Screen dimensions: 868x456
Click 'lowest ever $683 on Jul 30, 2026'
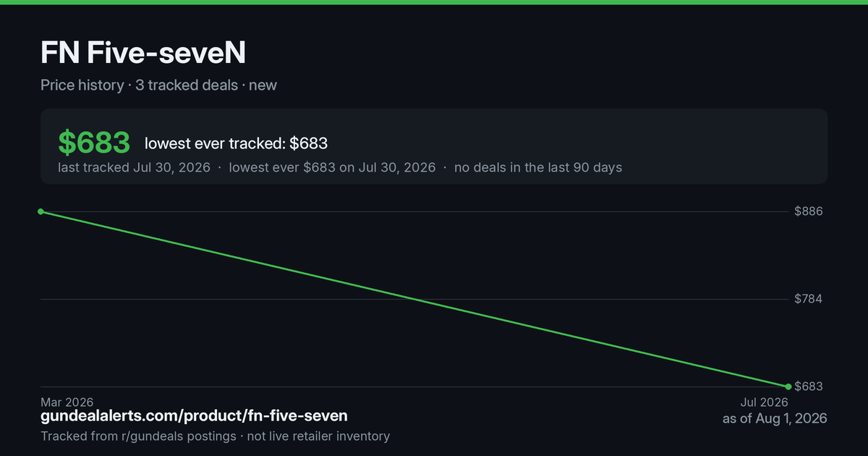(x=332, y=167)
